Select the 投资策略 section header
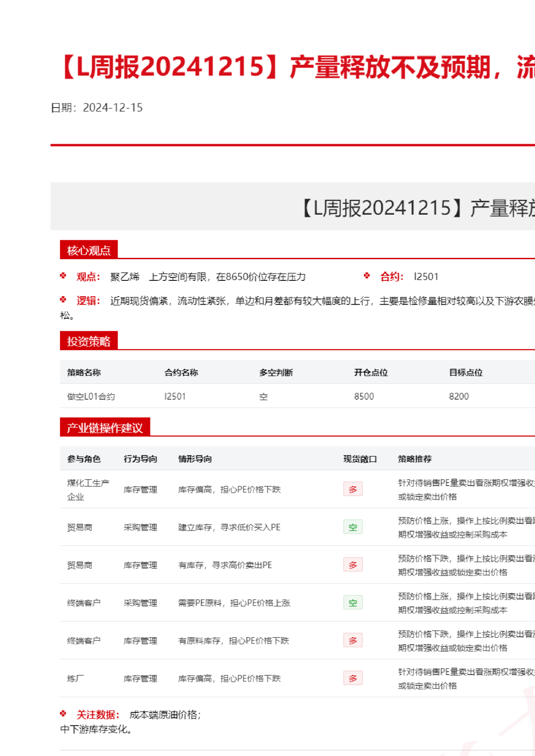Image resolution: width=535 pixels, height=756 pixels. 89,341
